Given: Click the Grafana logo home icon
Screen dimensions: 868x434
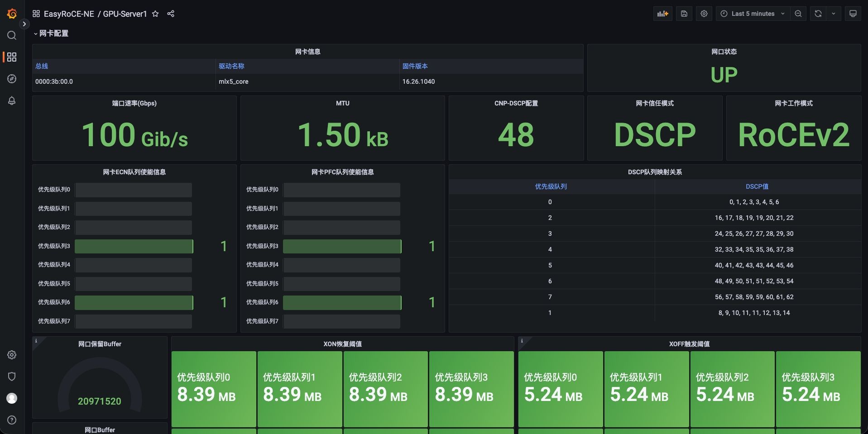Looking at the screenshot, I should click(12, 14).
